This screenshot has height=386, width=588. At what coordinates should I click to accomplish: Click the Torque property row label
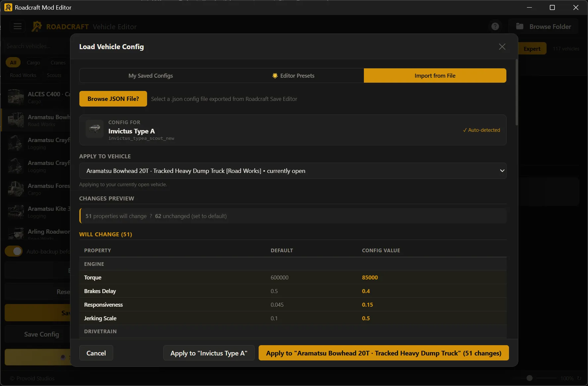(93, 277)
